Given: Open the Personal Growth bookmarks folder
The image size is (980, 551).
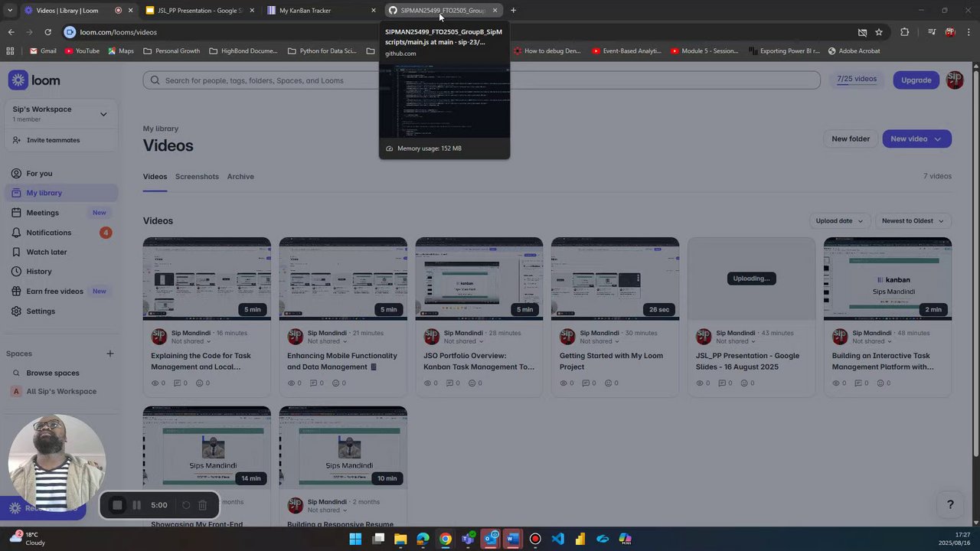Looking at the screenshot, I should tap(171, 51).
